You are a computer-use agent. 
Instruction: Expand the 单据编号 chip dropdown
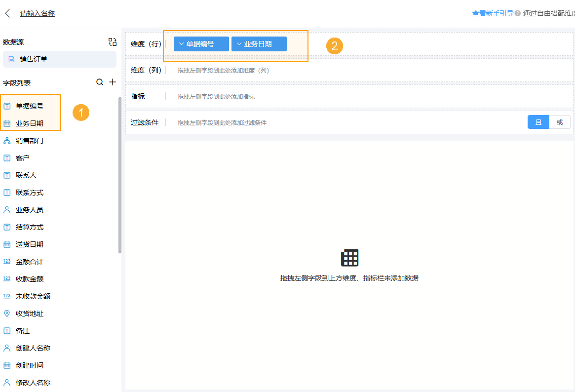point(182,43)
